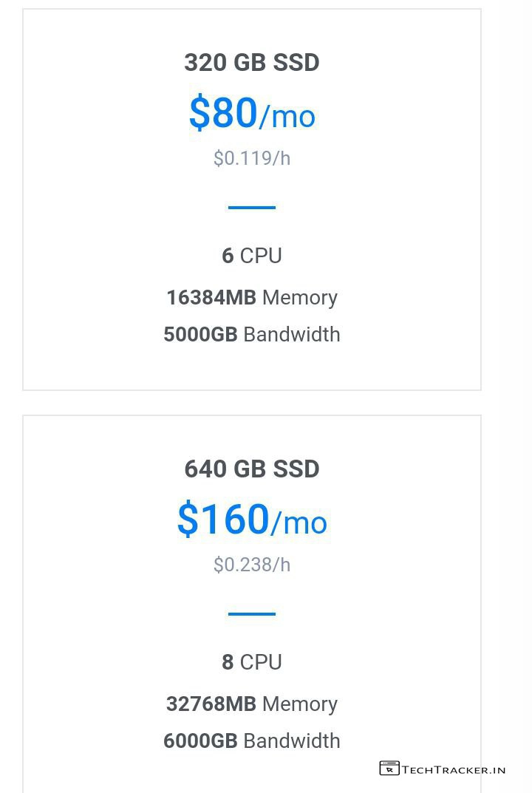The image size is (532, 793).
Task: Select the 16384MB Memory line
Action: tap(252, 297)
